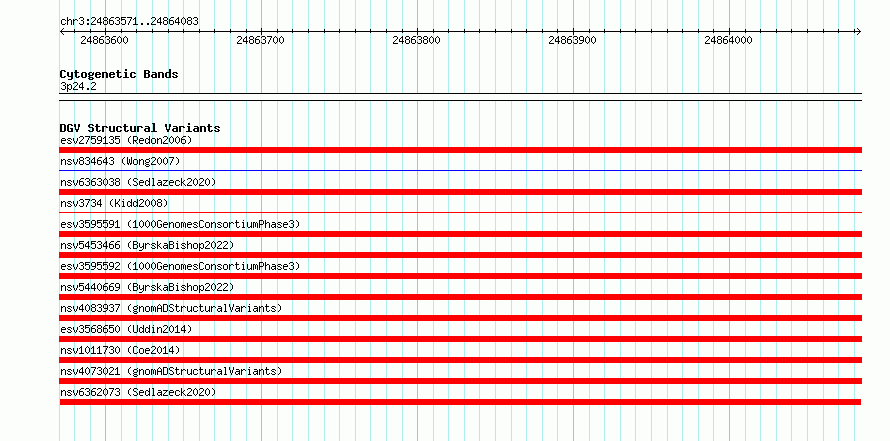Click the red bar under nsv5453466
This screenshot has width=890, height=441.
(460, 255)
